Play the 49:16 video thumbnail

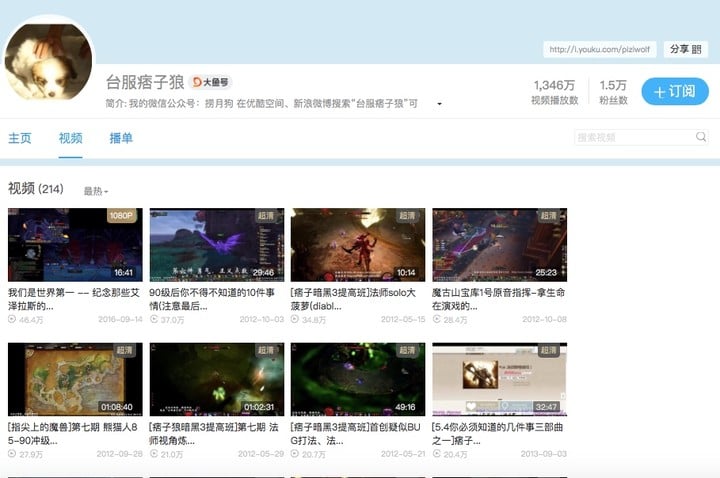coord(358,379)
